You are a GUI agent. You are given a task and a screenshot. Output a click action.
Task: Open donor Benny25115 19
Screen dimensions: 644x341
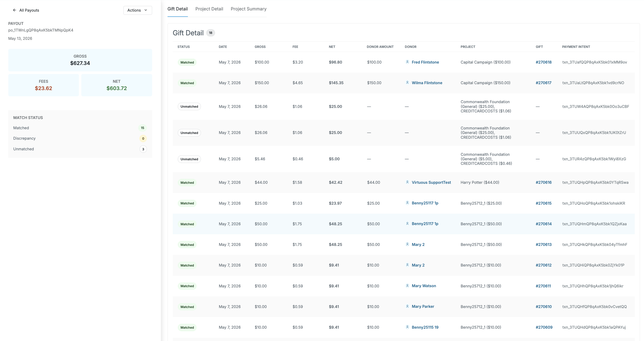click(x=425, y=327)
